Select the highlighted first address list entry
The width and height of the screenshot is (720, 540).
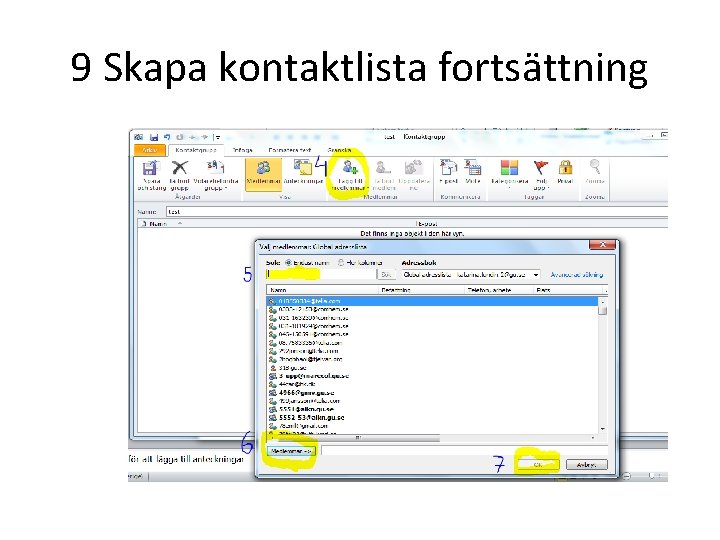click(x=433, y=301)
